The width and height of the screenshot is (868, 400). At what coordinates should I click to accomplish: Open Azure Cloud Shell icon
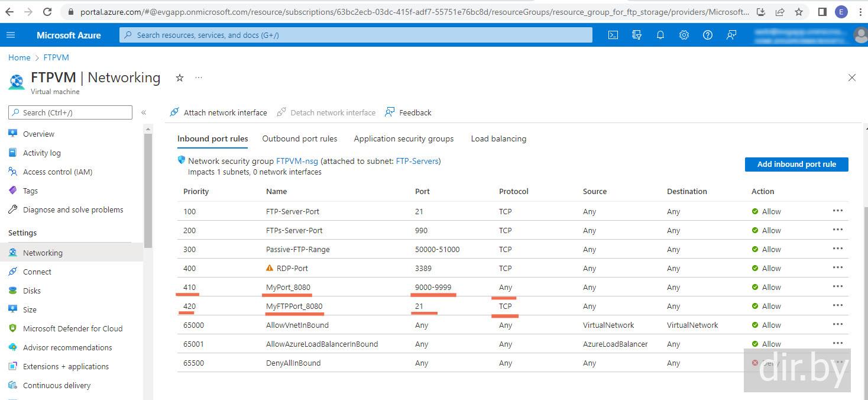coord(613,35)
